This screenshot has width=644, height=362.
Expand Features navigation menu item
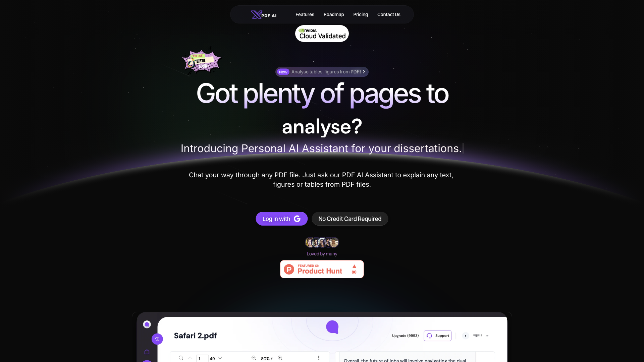[305, 14]
